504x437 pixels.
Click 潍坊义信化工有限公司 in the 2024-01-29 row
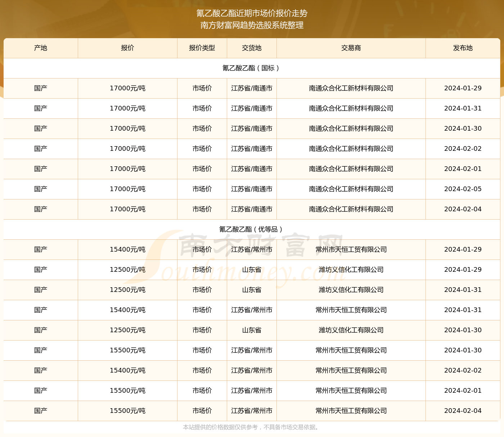point(351,270)
